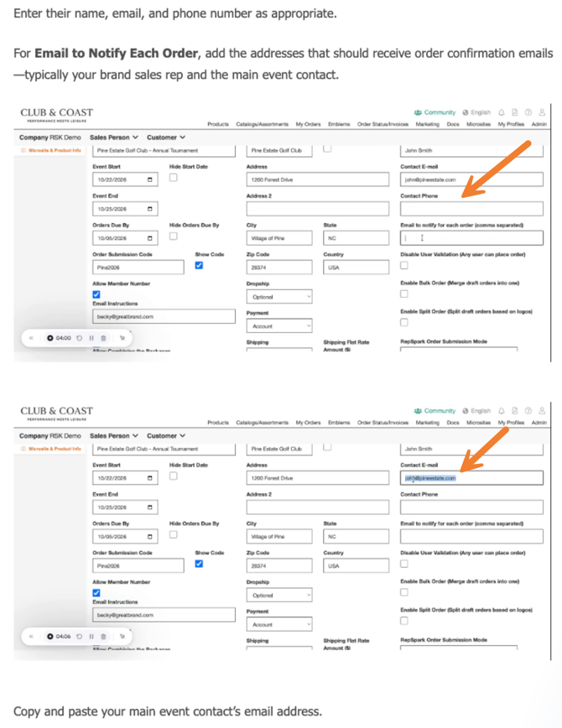Click the pause icon on the top recording bar
562x728 pixels.
click(91, 338)
